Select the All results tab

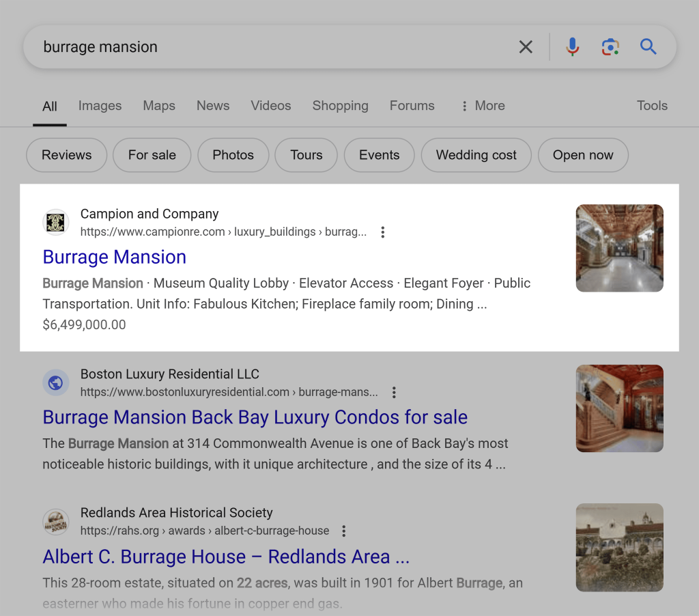click(49, 106)
